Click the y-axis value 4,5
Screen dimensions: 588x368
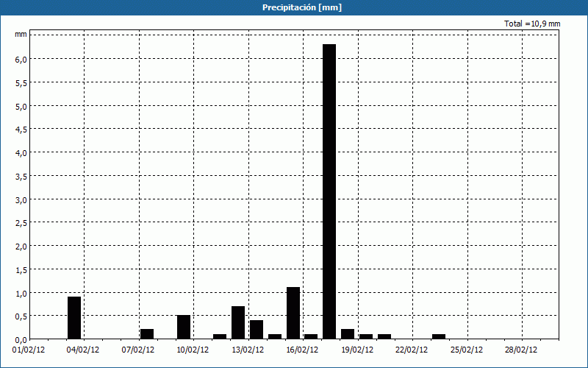[21, 130]
